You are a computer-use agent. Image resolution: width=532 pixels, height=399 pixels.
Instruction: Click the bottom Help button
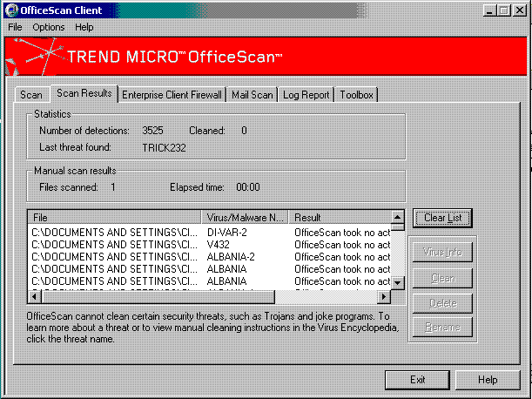pos(488,380)
